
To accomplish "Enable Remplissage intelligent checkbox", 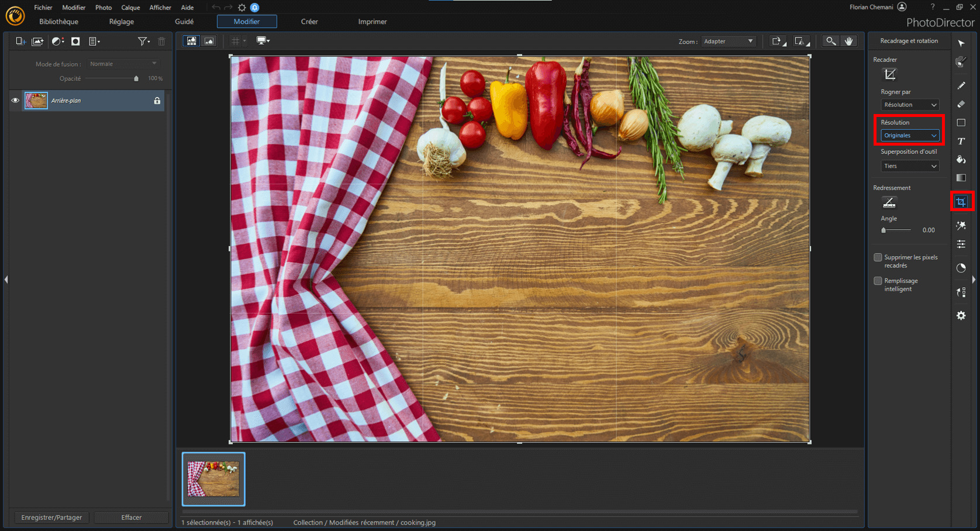I will pos(878,281).
